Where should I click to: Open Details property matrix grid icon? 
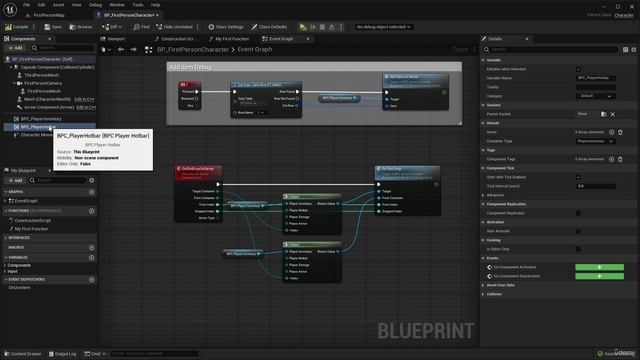click(625, 49)
